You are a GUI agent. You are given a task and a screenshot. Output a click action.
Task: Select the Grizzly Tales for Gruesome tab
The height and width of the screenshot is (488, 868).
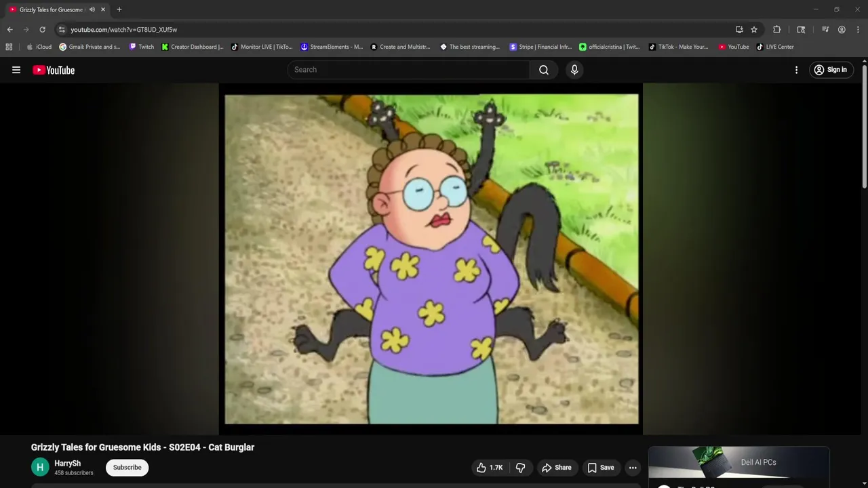51,9
